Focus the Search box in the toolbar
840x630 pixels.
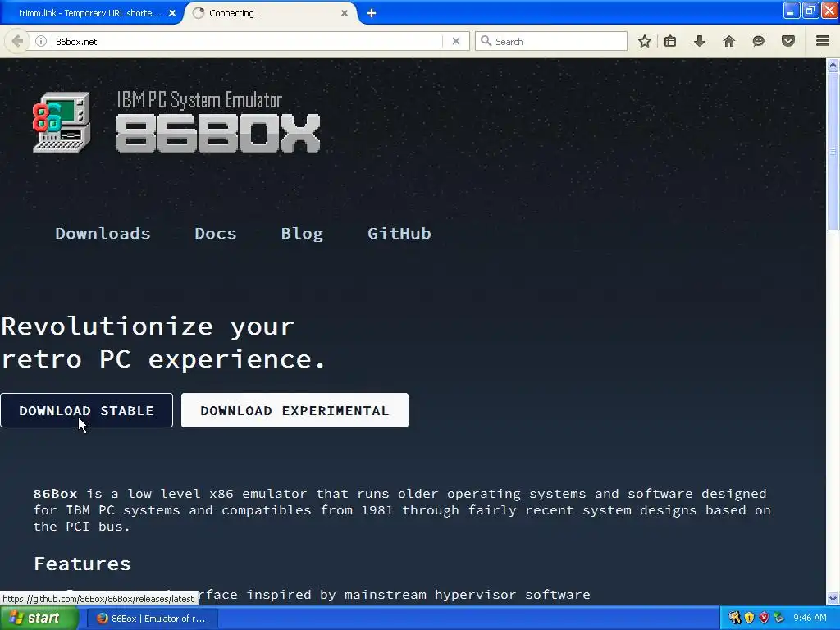[551, 41]
